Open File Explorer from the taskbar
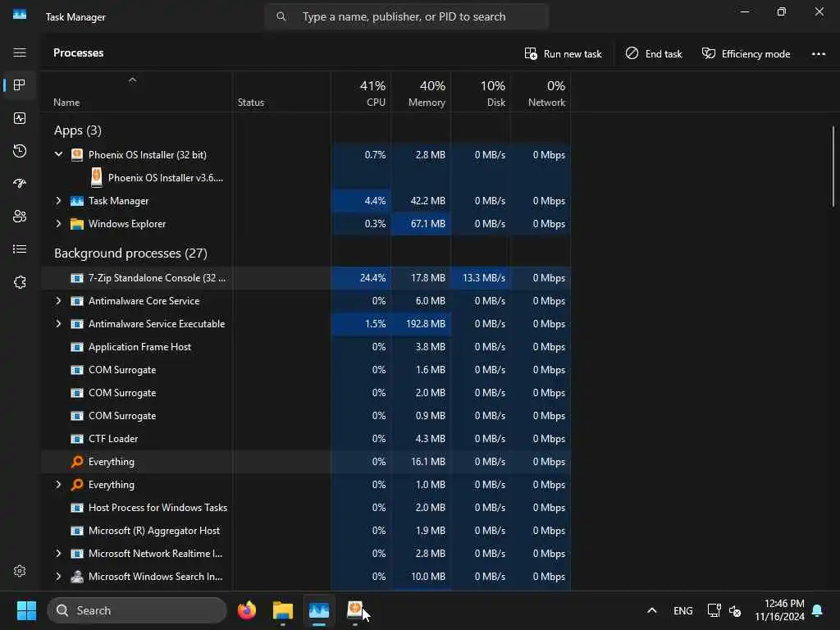840x630 pixels. [283, 610]
